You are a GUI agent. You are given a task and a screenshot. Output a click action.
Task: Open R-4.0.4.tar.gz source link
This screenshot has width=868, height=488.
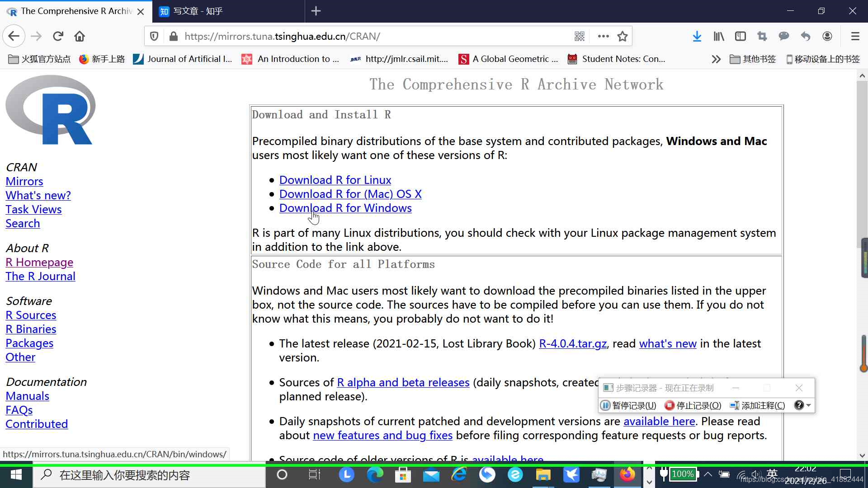pos(572,343)
